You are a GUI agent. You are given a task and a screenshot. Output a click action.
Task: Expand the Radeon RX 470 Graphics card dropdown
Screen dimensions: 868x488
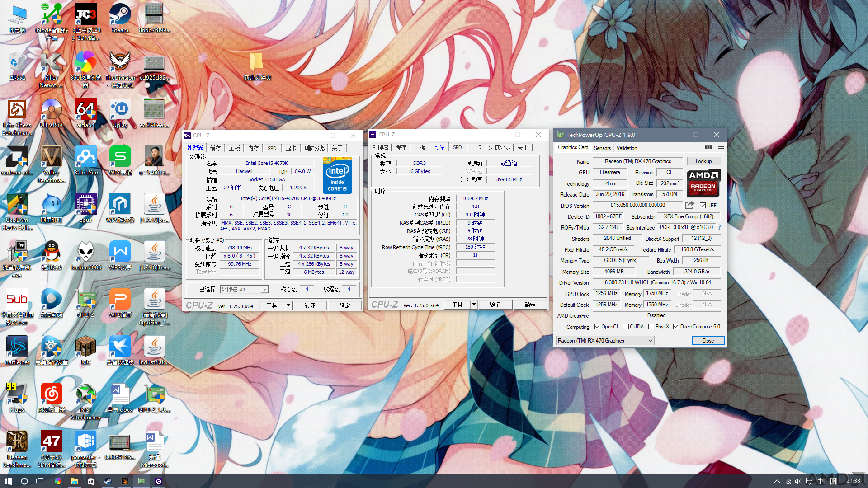605,341
